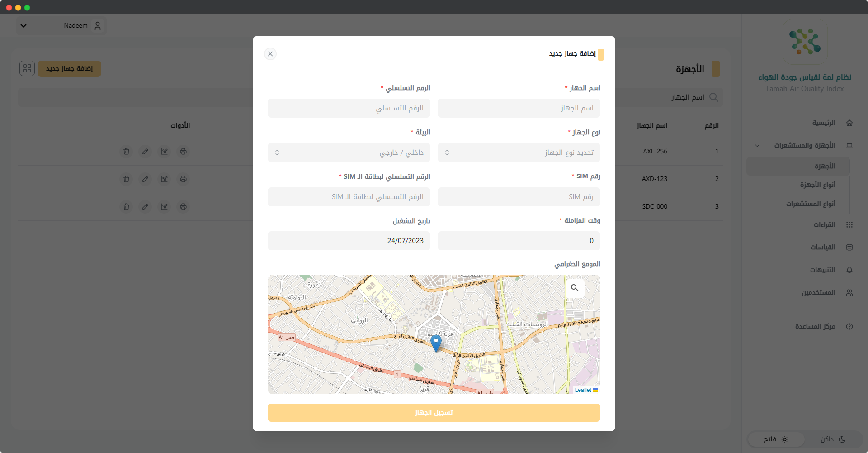Click the grid dots icon beside القراءات
868x453 pixels.
tap(849, 225)
